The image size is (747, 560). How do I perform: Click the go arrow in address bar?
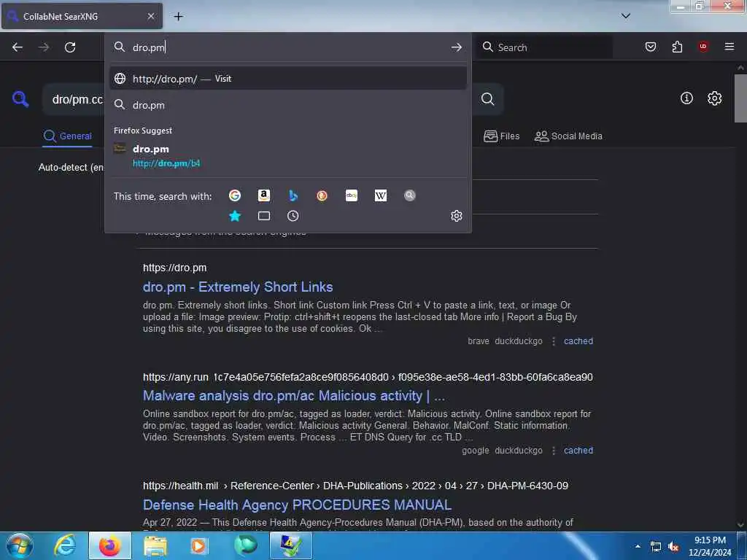pos(457,47)
